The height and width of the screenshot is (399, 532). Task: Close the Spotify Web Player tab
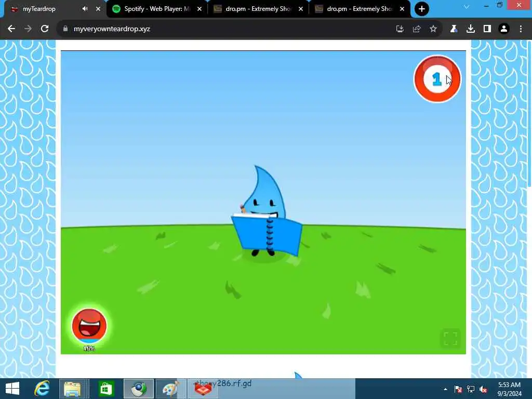[x=199, y=9]
